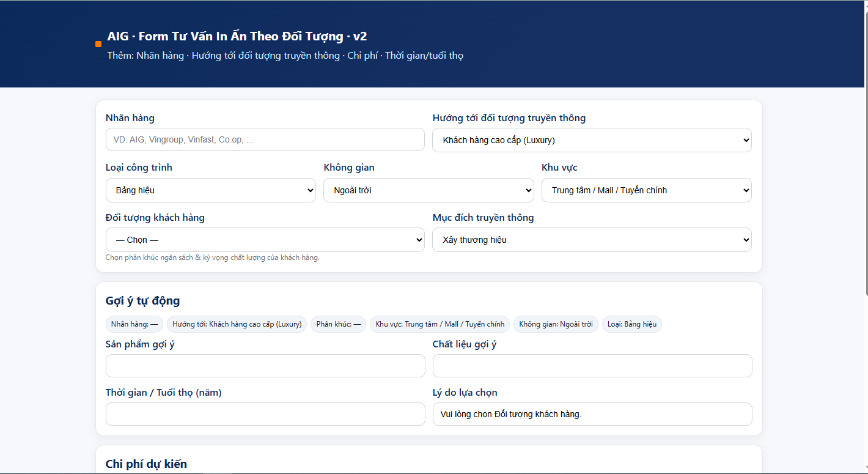Image resolution: width=868 pixels, height=474 pixels.
Task: Open the Không gian select box
Action: (428, 190)
